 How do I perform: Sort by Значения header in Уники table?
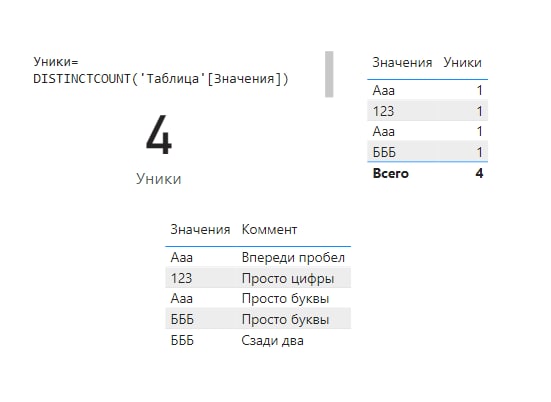pyautogui.click(x=402, y=63)
